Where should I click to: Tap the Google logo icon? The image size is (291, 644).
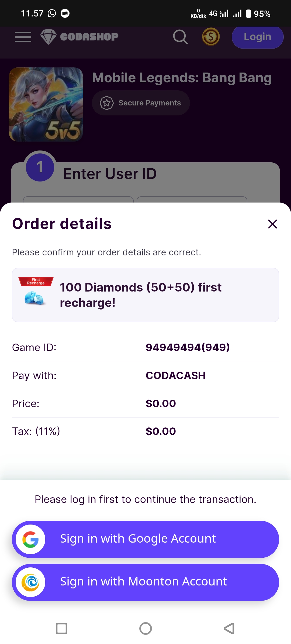pyautogui.click(x=30, y=539)
